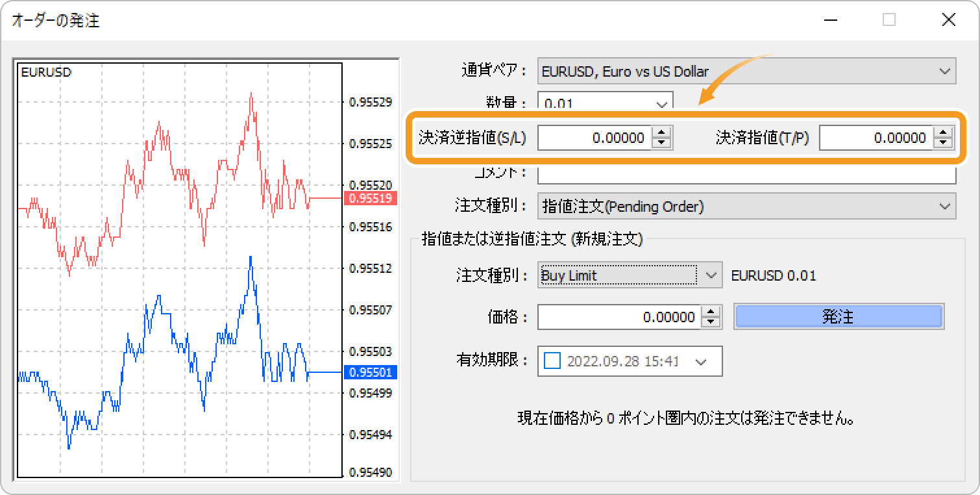Click the EURUSD chart title label
980x495 pixels.
[x=46, y=72]
